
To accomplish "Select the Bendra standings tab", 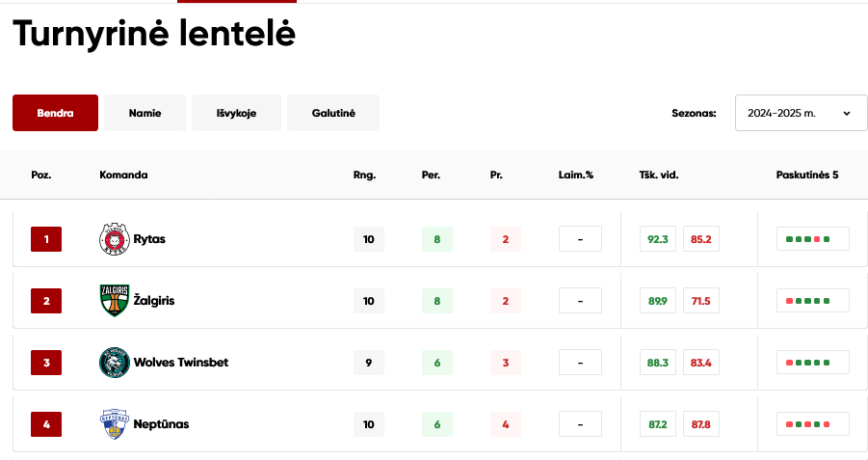I will 55,113.
